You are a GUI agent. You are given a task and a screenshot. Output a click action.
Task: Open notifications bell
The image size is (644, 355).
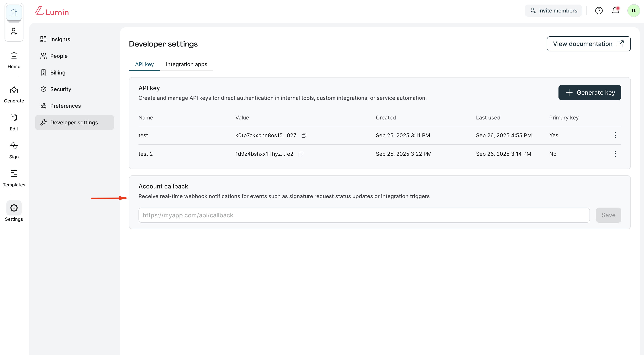[615, 11]
